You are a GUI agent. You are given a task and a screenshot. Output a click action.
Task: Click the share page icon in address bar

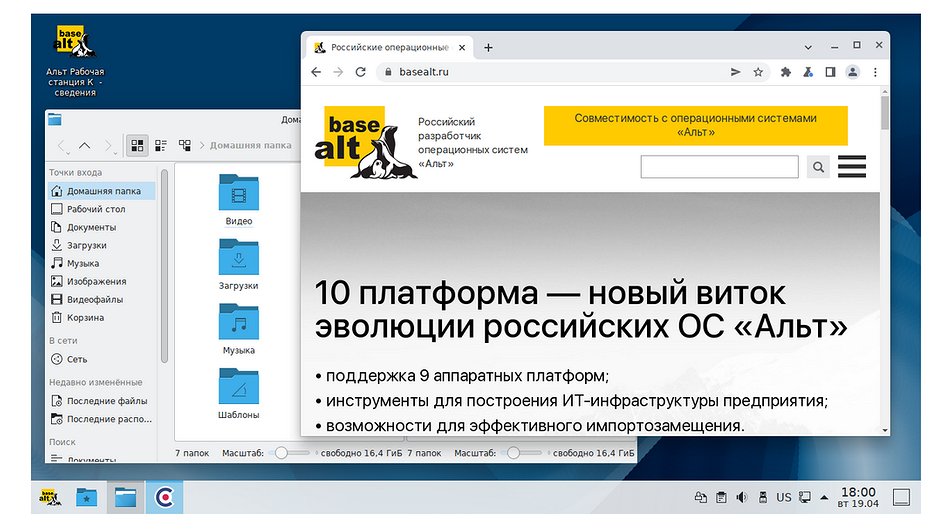pos(735,72)
